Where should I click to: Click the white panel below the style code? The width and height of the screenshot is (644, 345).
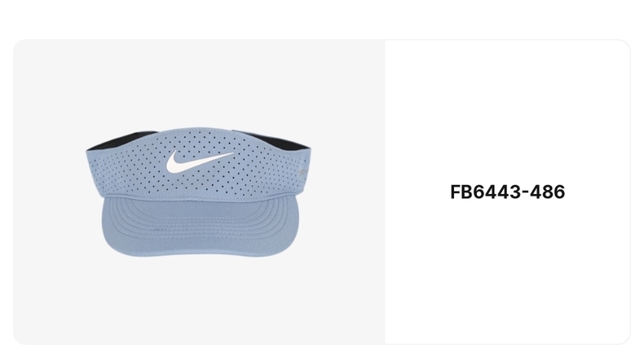click(508, 271)
